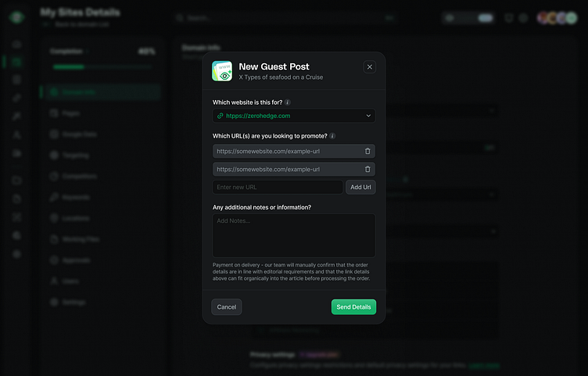The height and width of the screenshot is (376, 588).
Task: Click the Completion progress bar
Action: tap(102, 67)
